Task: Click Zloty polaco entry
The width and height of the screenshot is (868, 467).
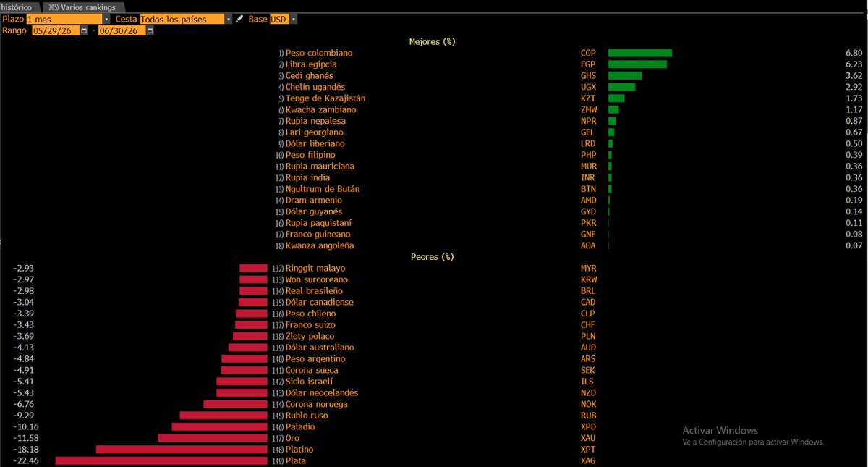Action: click(310, 336)
